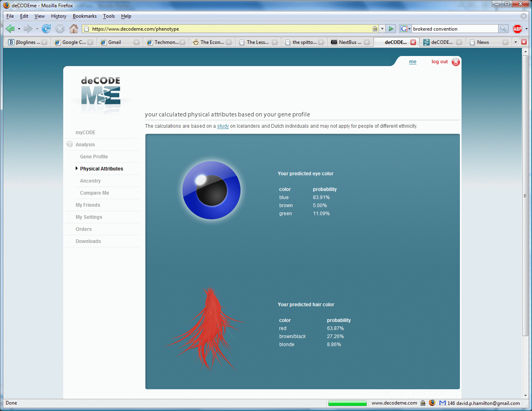Image resolution: width=532 pixels, height=411 pixels.
Task: Close the NextBus tab
Action: click(367, 42)
